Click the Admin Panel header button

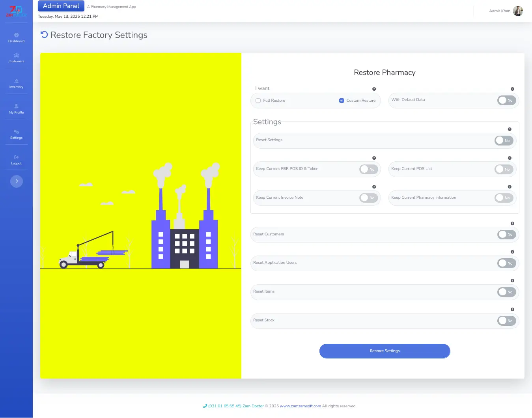(x=61, y=6)
